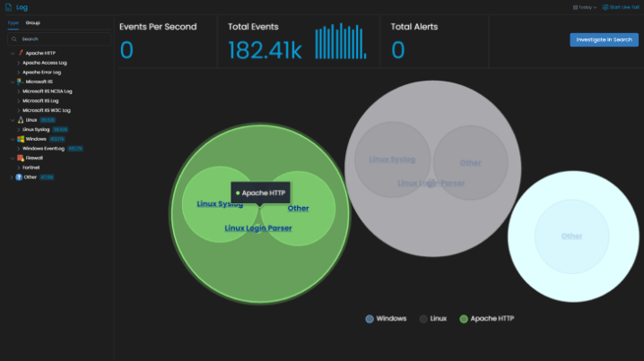This screenshot has height=361, width=644.
Task: Click the Microsoft IIS icon in tree
Action: click(19, 82)
